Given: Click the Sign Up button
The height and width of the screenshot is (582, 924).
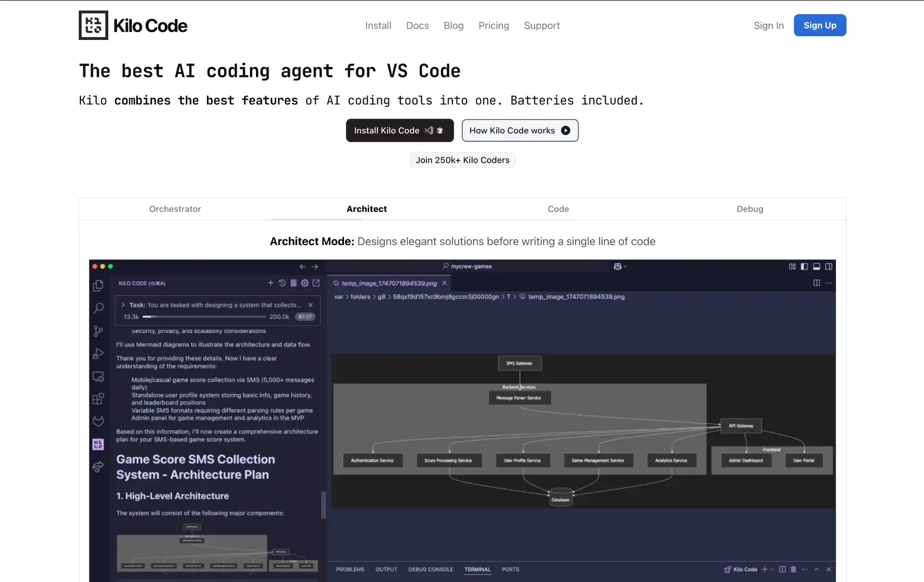Looking at the screenshot, I should tap(820, 25).
